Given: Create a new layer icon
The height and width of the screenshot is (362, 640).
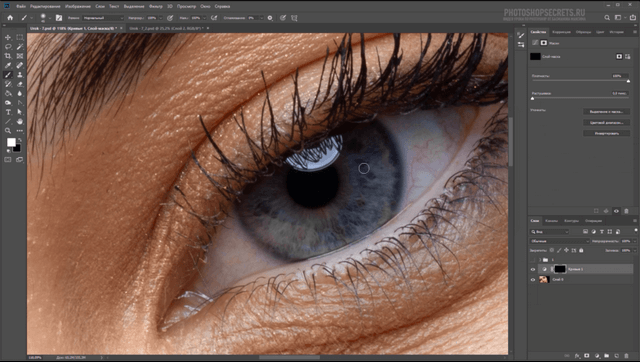Looking at the screenshot, I should click(616, 356).
